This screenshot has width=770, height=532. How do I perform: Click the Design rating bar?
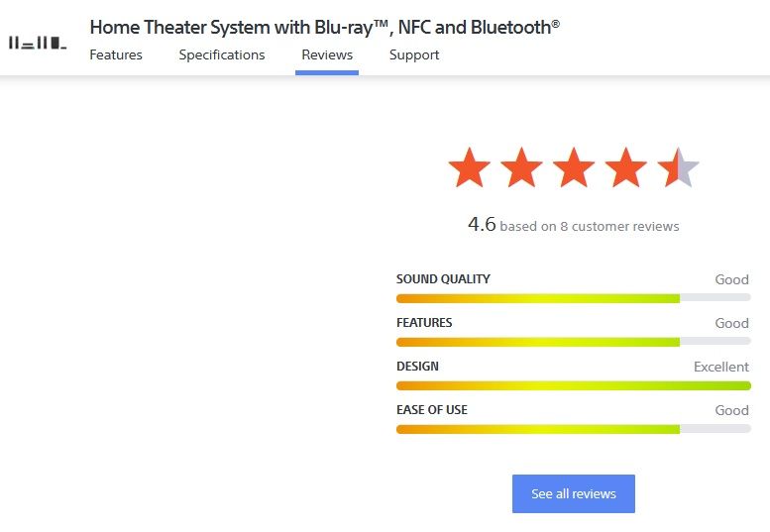pyautogui.click(x=573, y=385)
